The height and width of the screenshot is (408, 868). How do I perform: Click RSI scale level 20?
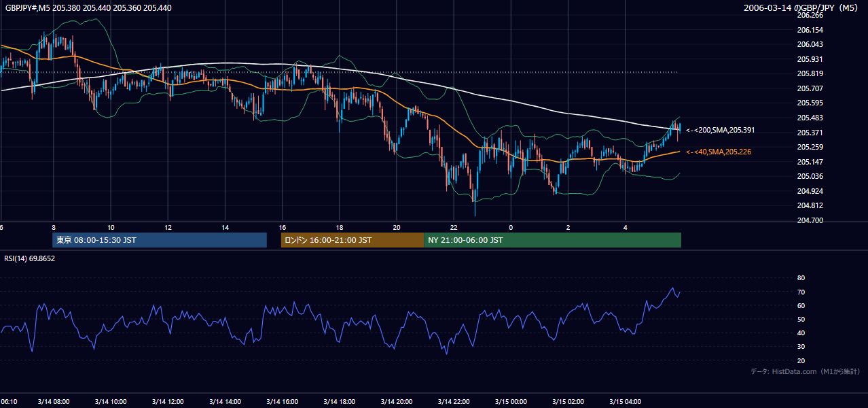coord(801,360)
